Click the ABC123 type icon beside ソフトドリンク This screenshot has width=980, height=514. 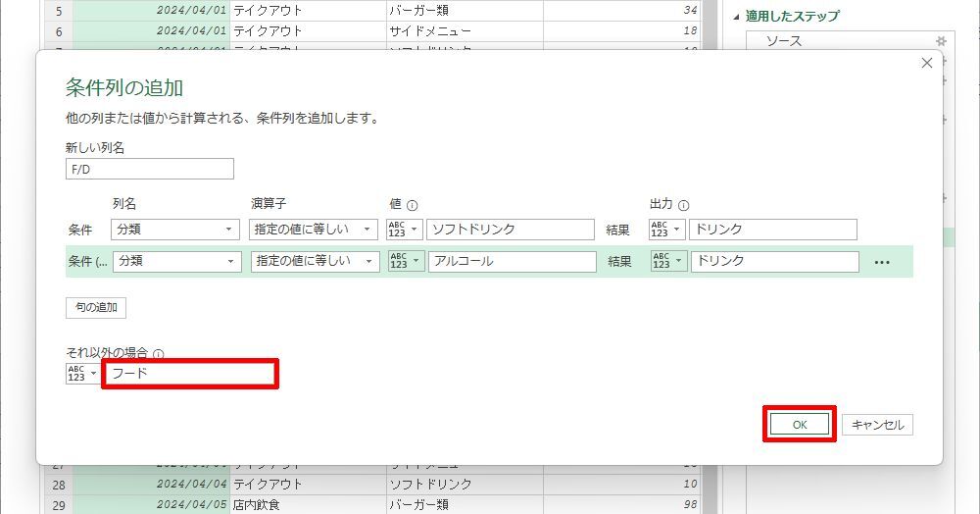pos(406,230)
